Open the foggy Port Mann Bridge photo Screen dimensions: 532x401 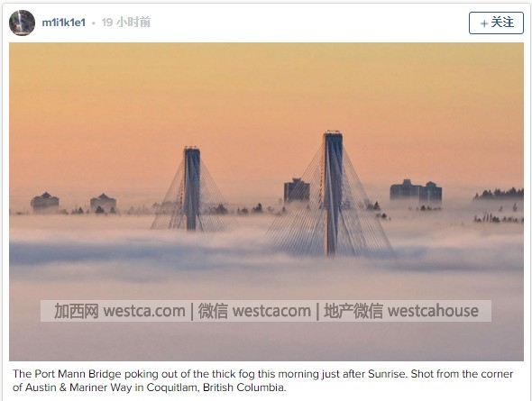tap(266, 201)
